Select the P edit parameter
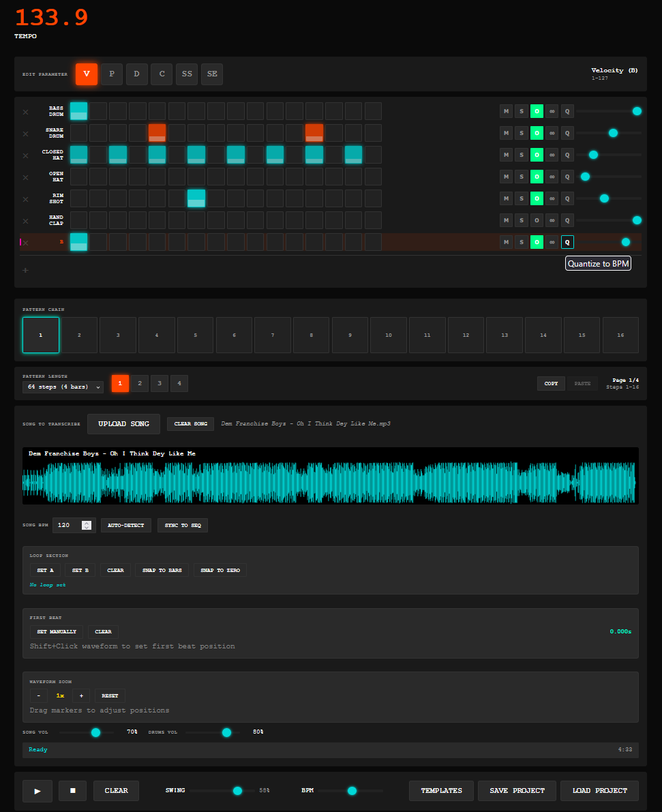Viewport: 662px width, 812px height. coord(111,74)
